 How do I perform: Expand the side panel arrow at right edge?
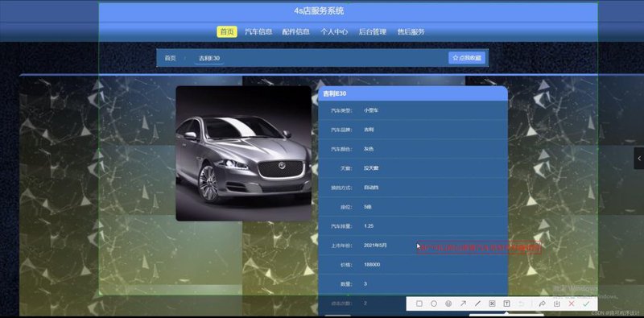[x=639, y=158]
